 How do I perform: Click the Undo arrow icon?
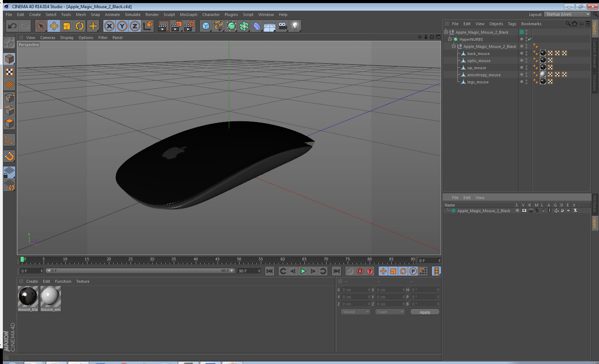12,26
